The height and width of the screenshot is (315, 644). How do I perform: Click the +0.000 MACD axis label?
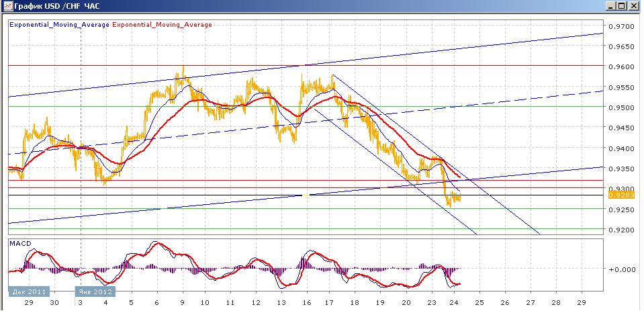pyautogui.click(x=621, y=269)
